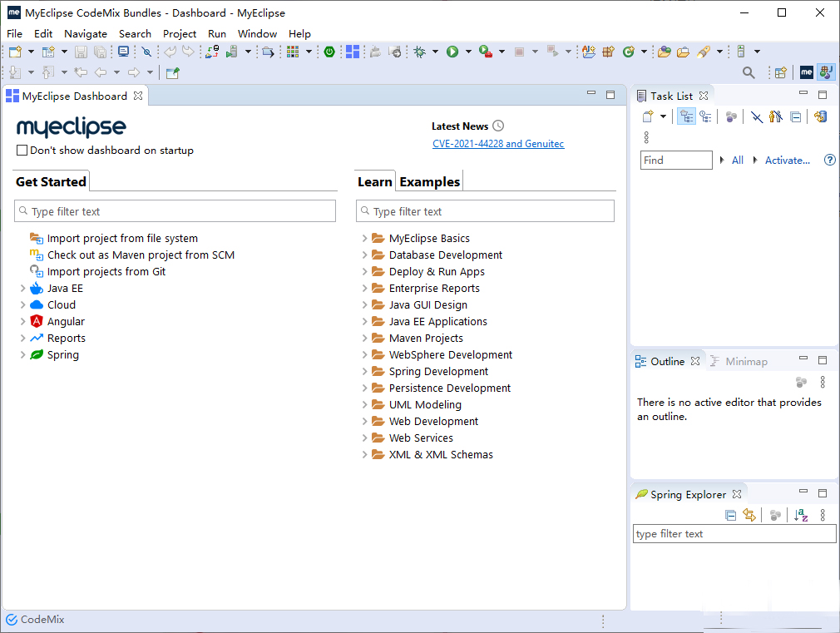Collapse all tasks in Task List
The image size is (840, 633).
pos(796,116)
